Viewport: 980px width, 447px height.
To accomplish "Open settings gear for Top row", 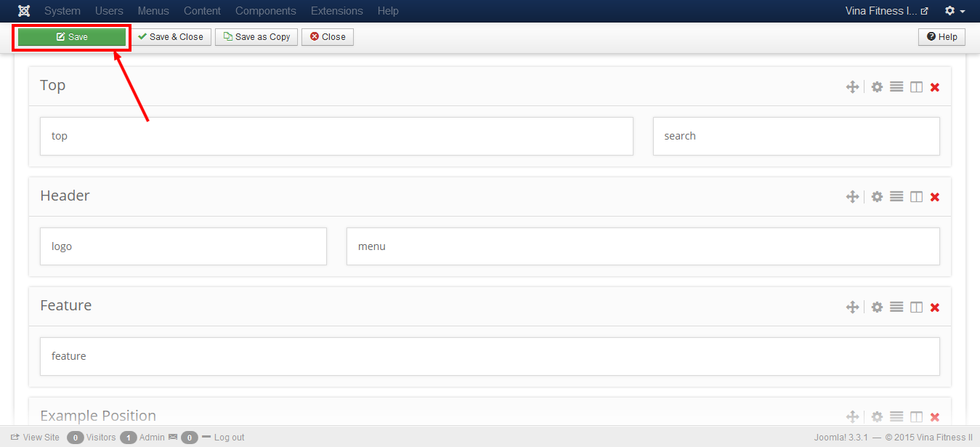I will click(x=877, y=87).
